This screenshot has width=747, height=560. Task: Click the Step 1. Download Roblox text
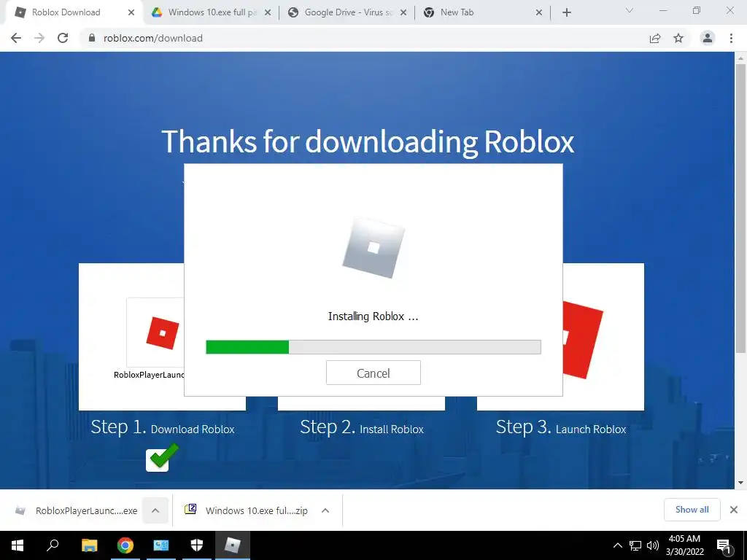[163, 427]
